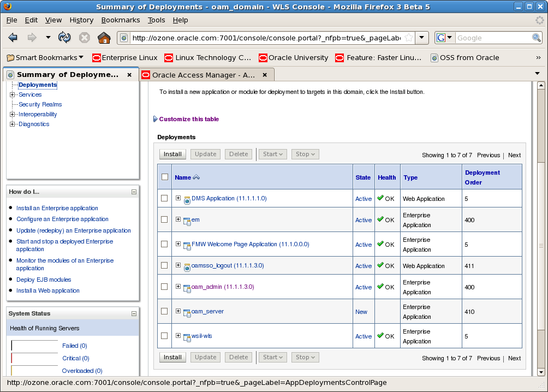Check the checkbox for wsil-wls
The height and width of the screenshot is (392, 548).
[x=164, y=336]
